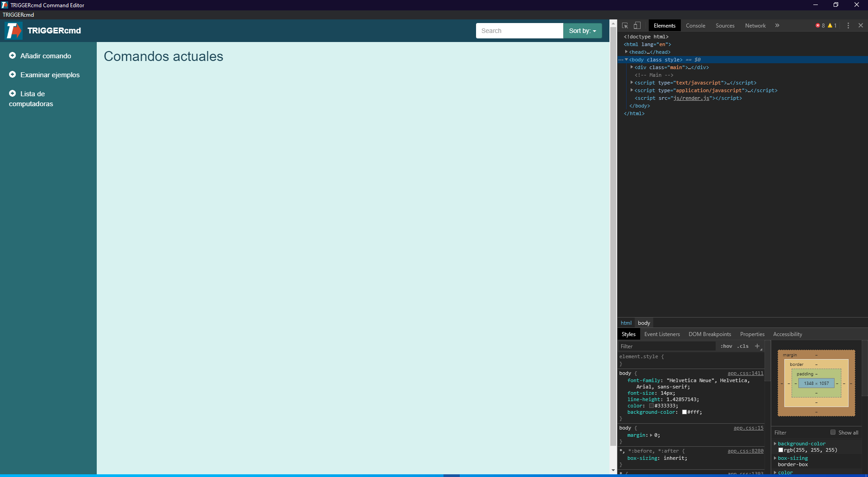
Task: Select the Styles tab
Action: (628, 334)
